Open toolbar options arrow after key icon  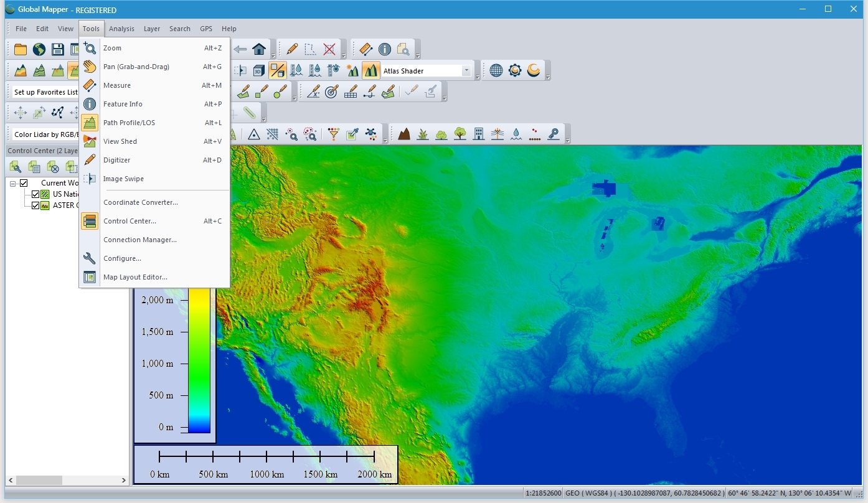click(568, 141)
